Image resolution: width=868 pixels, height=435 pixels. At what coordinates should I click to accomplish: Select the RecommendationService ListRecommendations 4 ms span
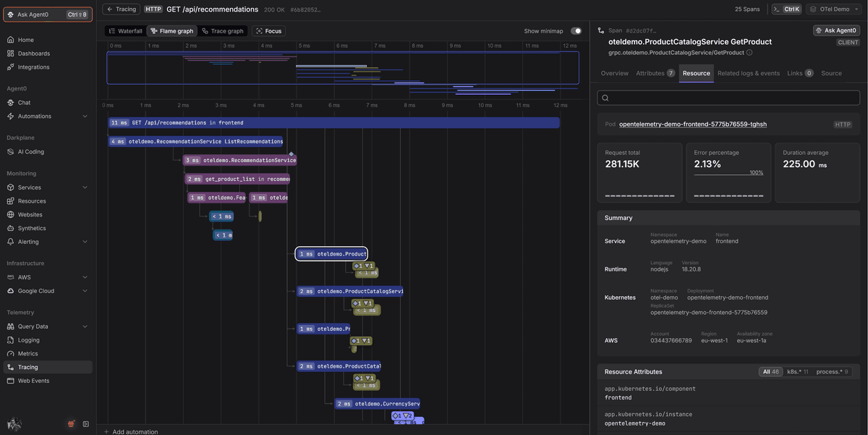196,142
